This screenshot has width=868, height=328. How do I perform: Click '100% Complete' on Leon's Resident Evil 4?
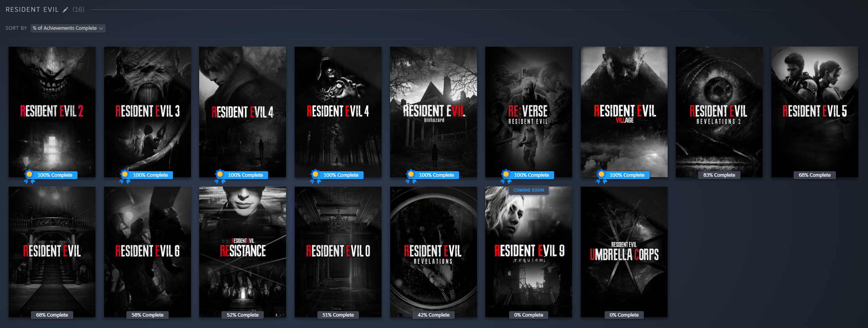pyautogui.click(x=246, y=175)
